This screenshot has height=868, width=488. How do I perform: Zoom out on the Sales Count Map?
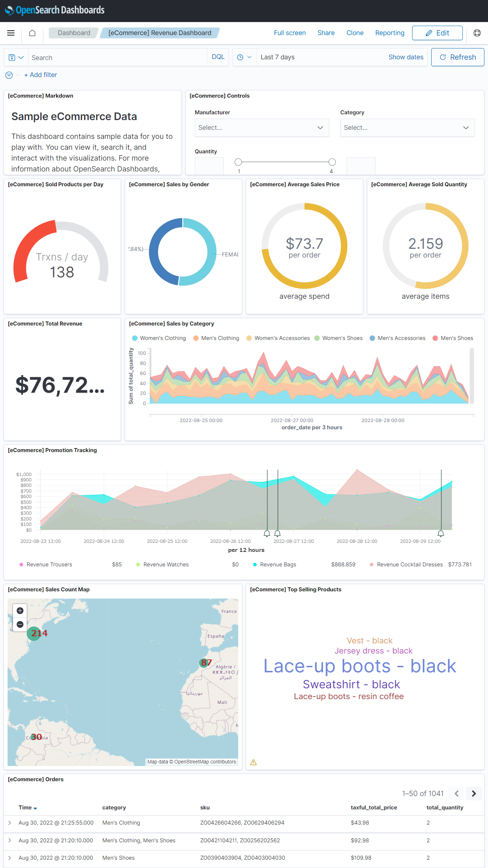[x=20, y=624]
